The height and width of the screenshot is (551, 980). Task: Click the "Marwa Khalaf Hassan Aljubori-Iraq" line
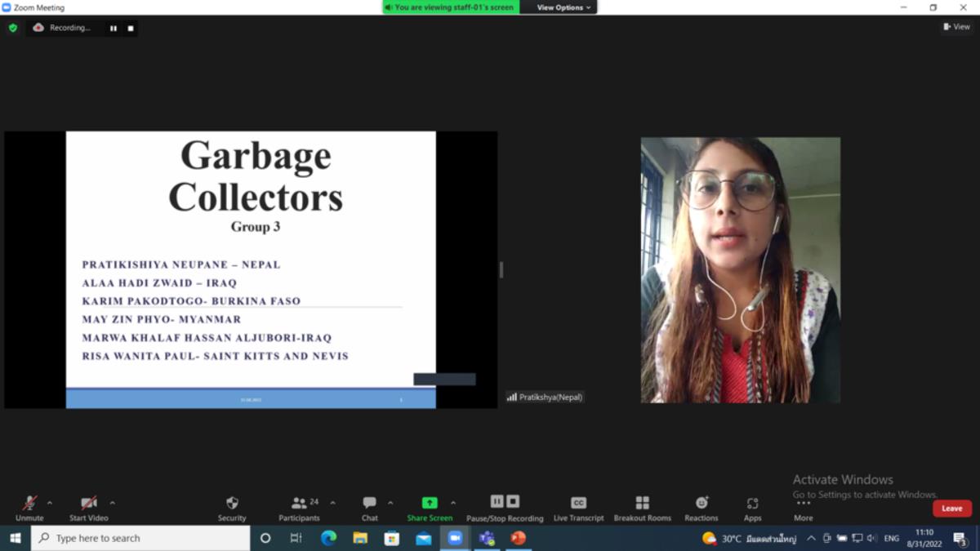[x=207, y=337]
